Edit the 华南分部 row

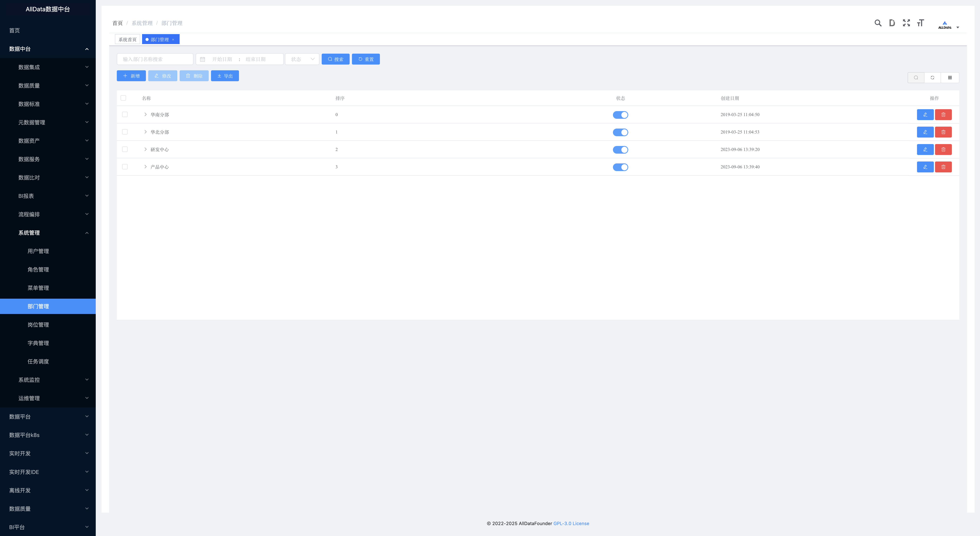[925, 115]
